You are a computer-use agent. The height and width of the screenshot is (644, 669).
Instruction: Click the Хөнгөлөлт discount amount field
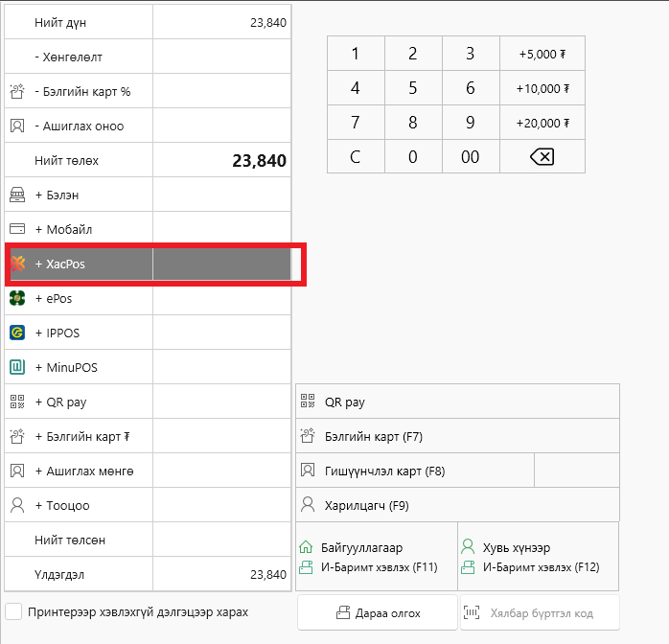pos(221,57)
